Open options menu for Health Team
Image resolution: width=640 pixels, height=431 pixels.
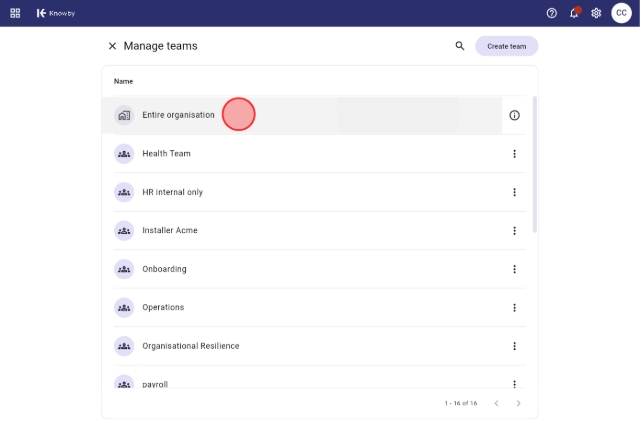pyautogui.click(x=514, y=154)
